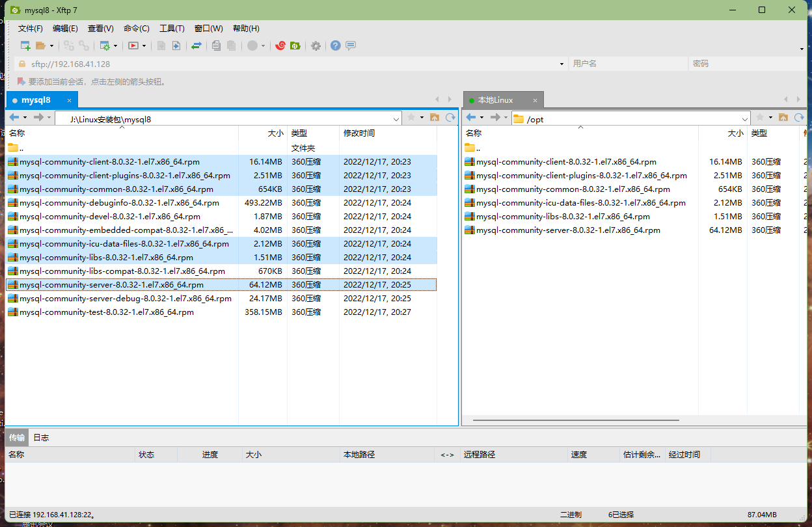Click Back arrow in mysql8 pane
Image resolution: width=812 pixels, height=527 pixels.
(x=14, y=117)
